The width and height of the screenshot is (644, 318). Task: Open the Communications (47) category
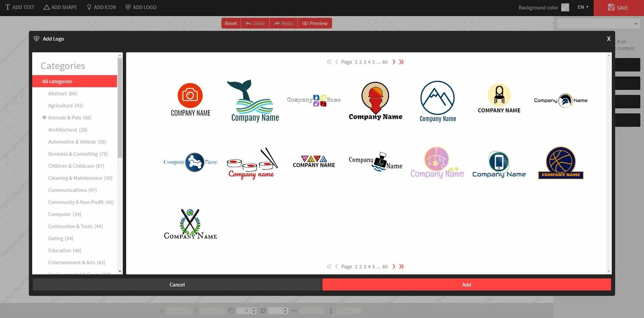point(73,190)
